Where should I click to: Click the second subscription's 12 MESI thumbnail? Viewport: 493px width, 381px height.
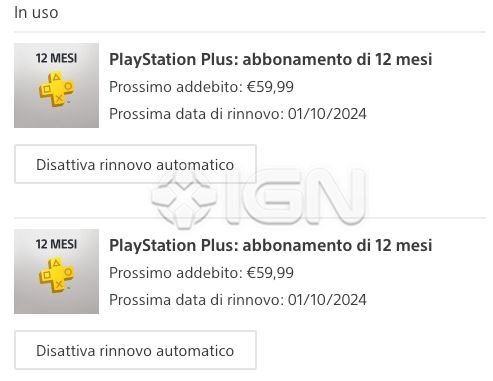pyautogui.click(x=56, y=271)
